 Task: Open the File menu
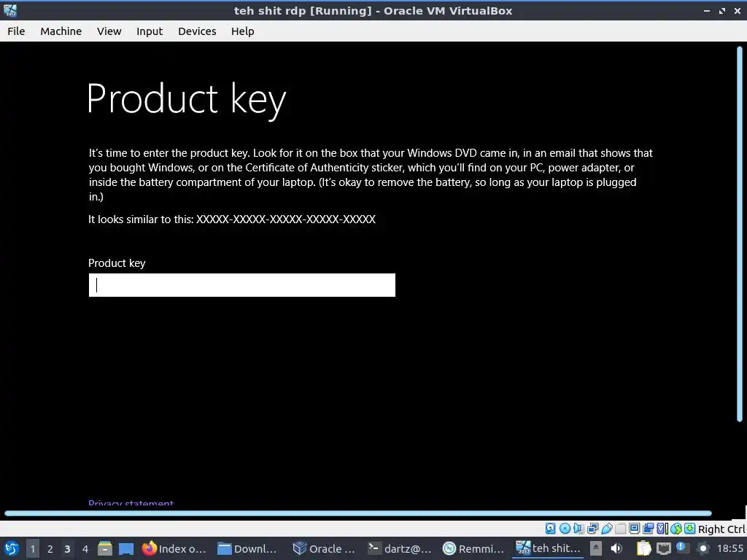click(x=16, y=31)
